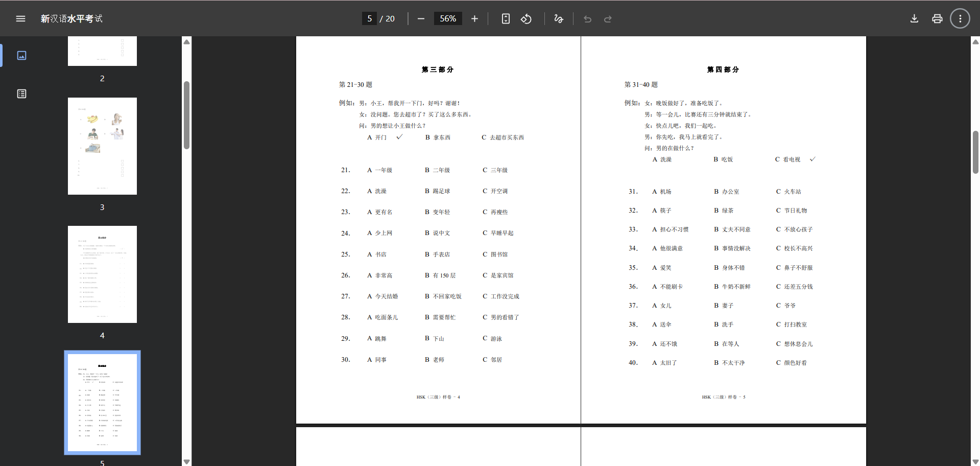Open the more actions three-dot menu
The width and height of the screenshot is (980, 466).
click(x=960, y=19)
